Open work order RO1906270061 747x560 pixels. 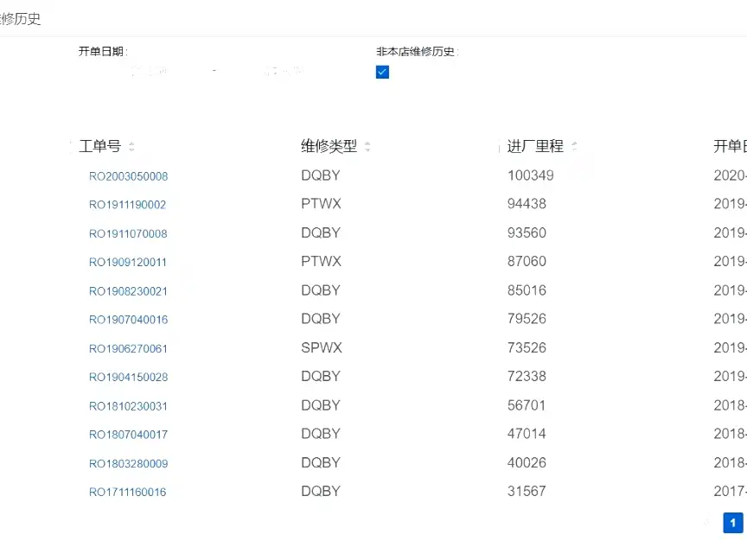(x=128, y=349)
